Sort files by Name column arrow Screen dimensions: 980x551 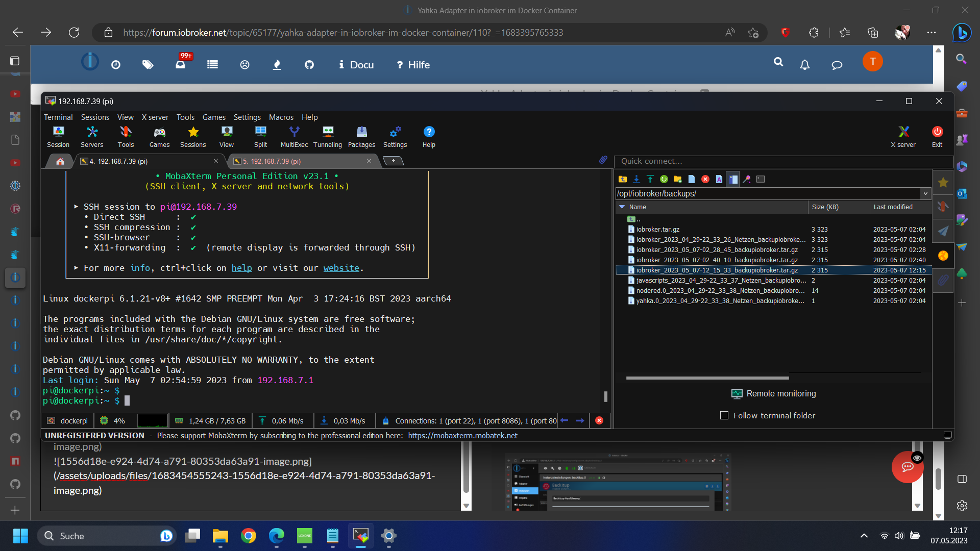pos(622,207)
